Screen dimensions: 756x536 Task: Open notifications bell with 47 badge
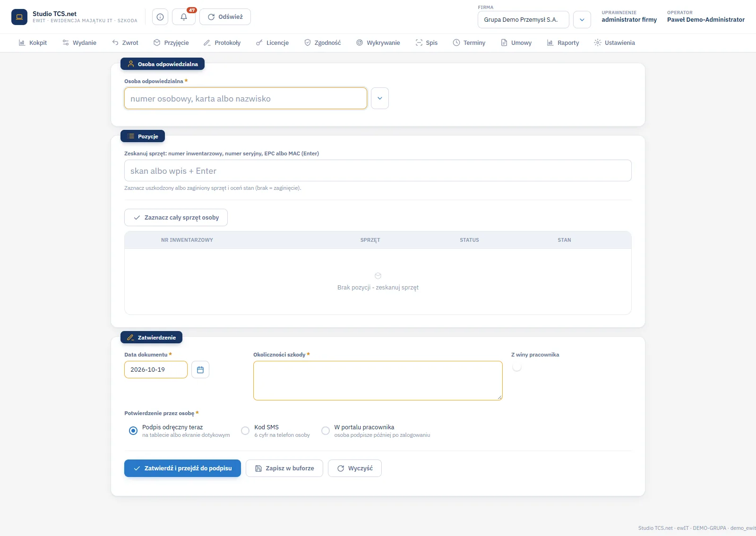pos(184,17)
